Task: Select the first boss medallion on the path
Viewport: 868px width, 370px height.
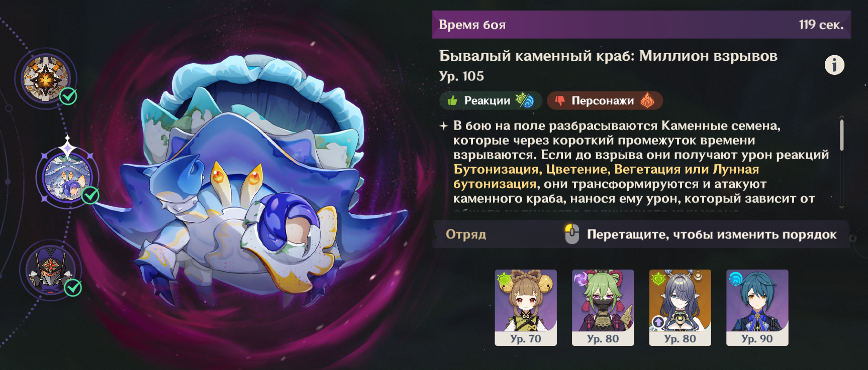Action: pos(46,79)
